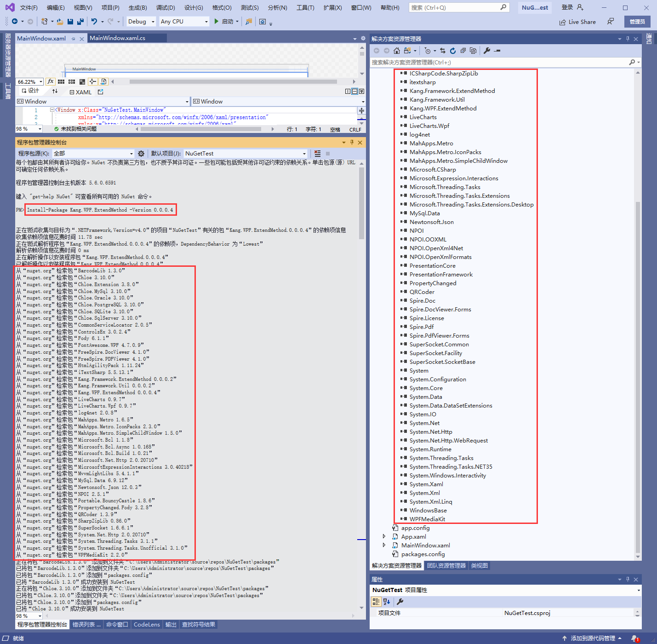This screenshot has height=644, width=657.
Task: Toggle vertical split layout button
Action: 348,92
